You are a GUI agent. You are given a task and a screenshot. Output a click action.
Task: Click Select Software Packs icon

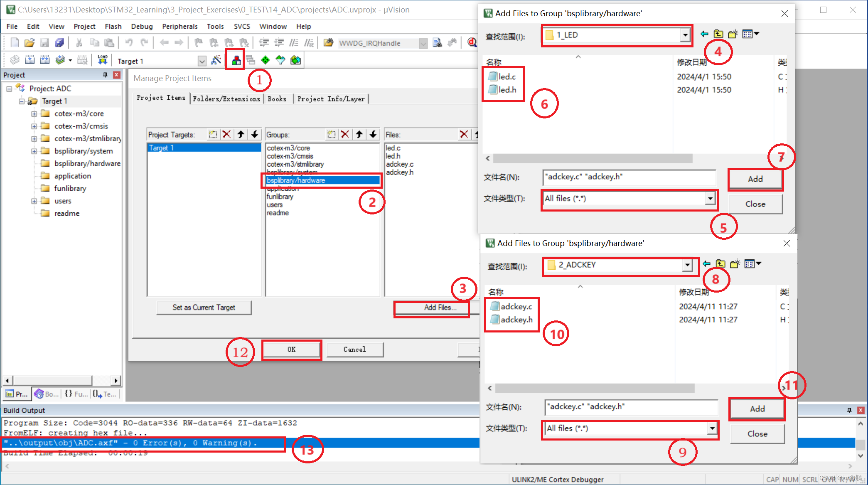click(x=280, y=60)
